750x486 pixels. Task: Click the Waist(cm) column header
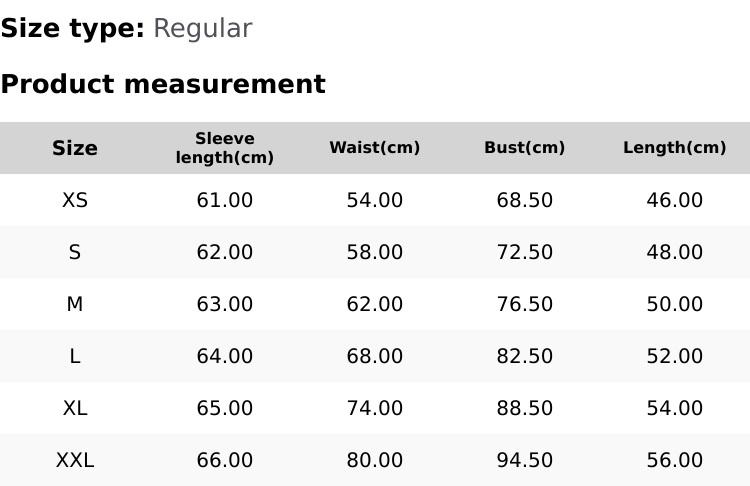(x=375, y=148)
